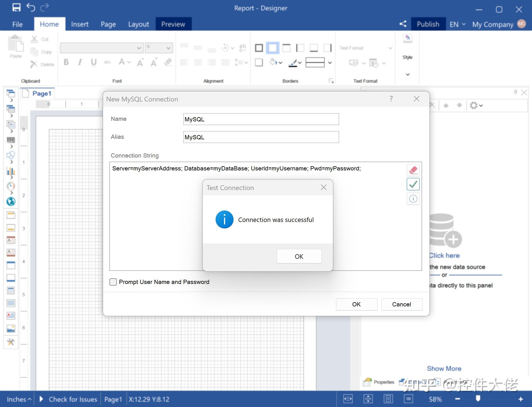Click the save icon in title bar
This screenshot has width=532, height=407.
16,8
